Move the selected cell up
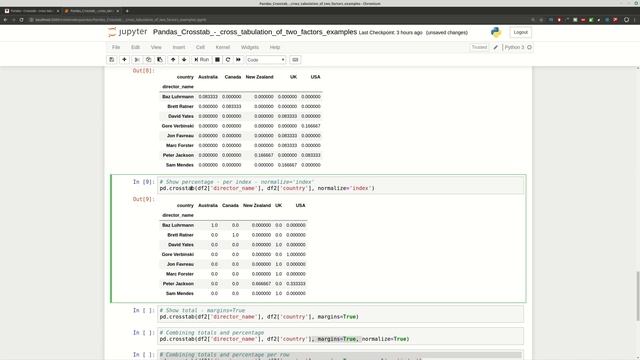The image size is (640, 360). [x=173, y=60]
